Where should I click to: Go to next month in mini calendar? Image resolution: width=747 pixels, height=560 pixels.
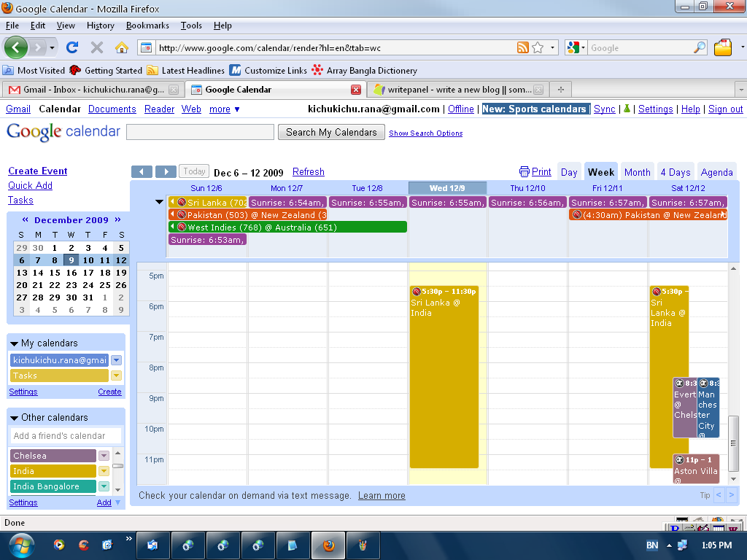pos(117,219)
